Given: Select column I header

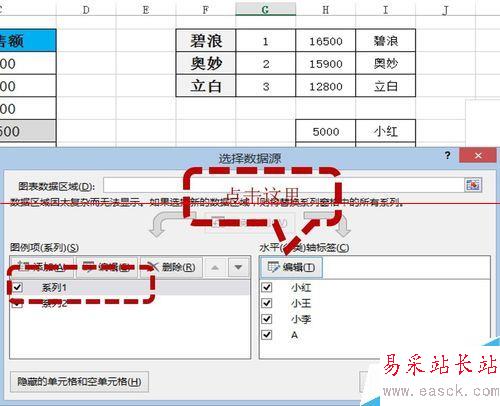Looking at the screenshot, I should [x=385, y=9].
